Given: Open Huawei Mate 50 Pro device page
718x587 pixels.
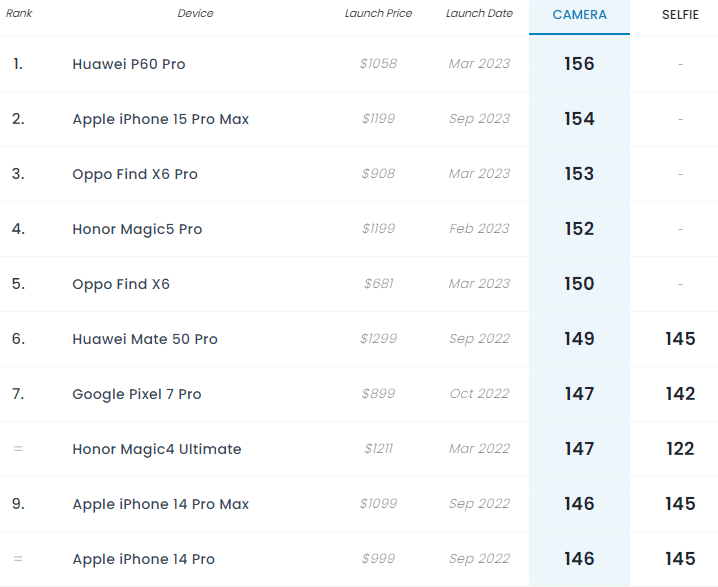Looking at the screenshot, I should (145, 339).
